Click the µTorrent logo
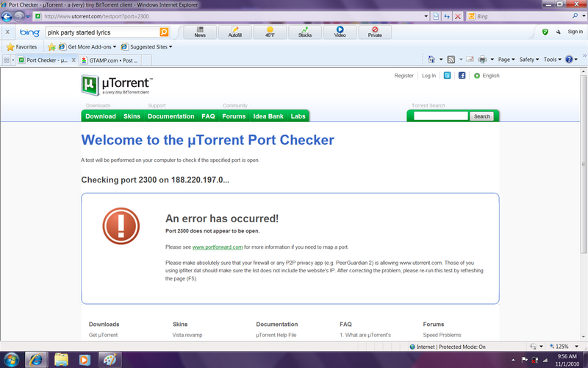The image size is (588, 368). [117, 85]
